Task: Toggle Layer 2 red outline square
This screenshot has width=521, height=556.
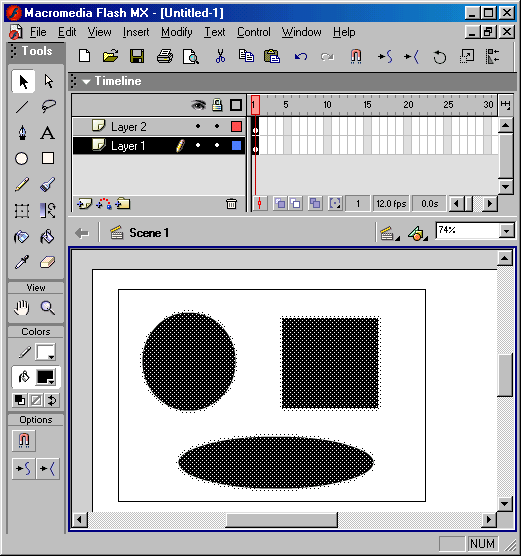Action: click(236, 127)
